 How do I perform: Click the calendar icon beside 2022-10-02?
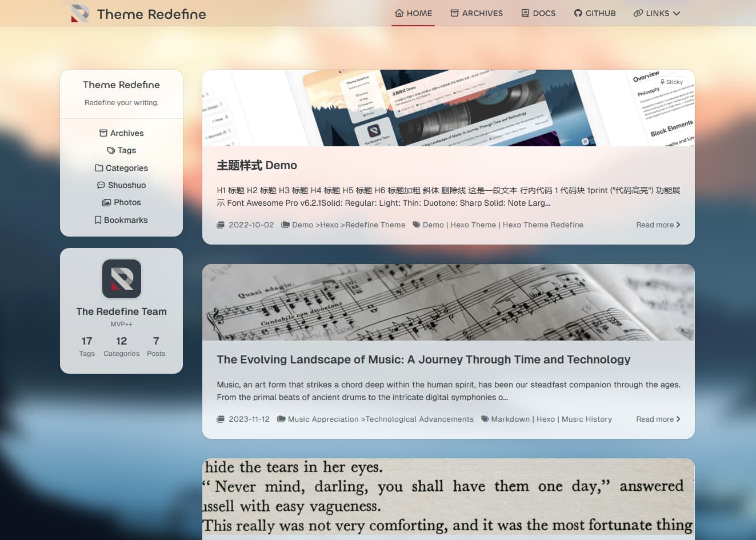coord(221,225)
